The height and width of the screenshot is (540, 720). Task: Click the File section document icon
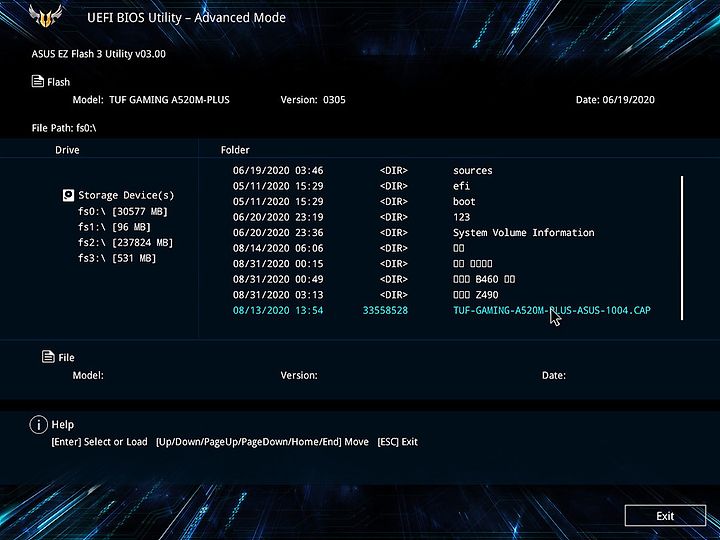(48, 356)
